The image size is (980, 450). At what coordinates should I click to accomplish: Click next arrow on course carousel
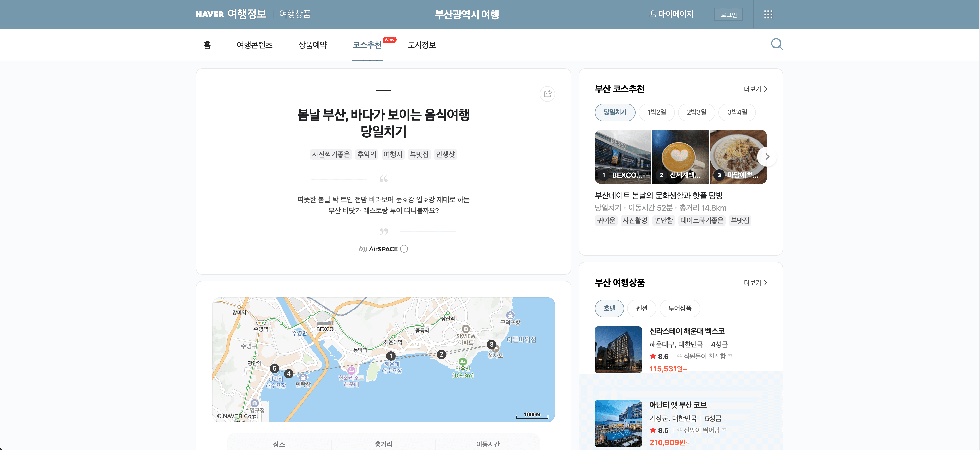[x=767, y=156]
